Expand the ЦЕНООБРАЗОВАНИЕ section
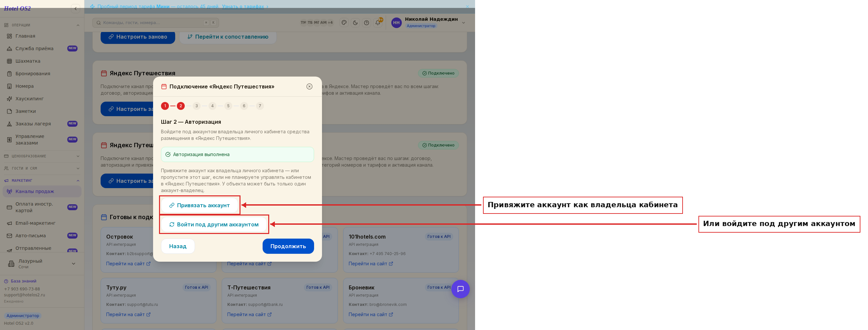868x330 pixels. tap(42, 156)
